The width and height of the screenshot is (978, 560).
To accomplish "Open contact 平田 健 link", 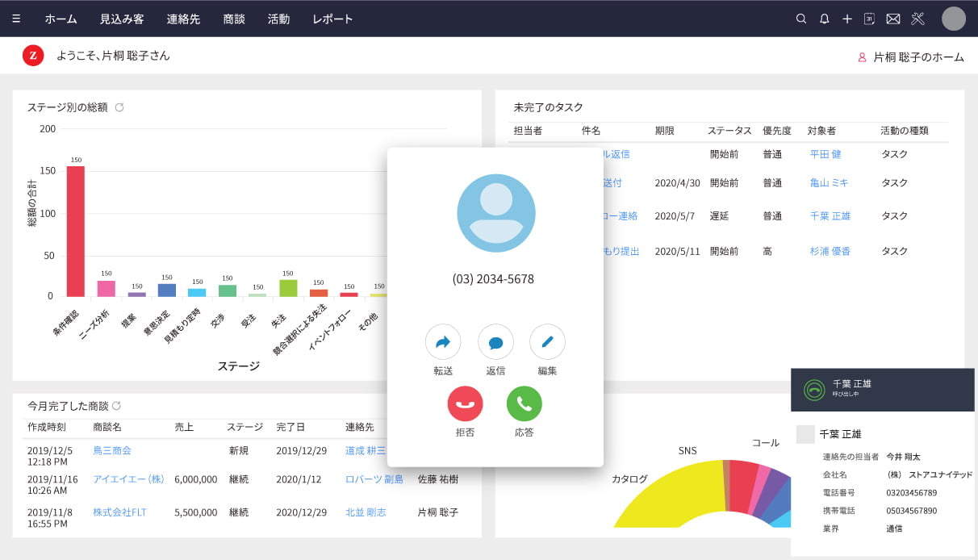I will click(x=825, y=154).
